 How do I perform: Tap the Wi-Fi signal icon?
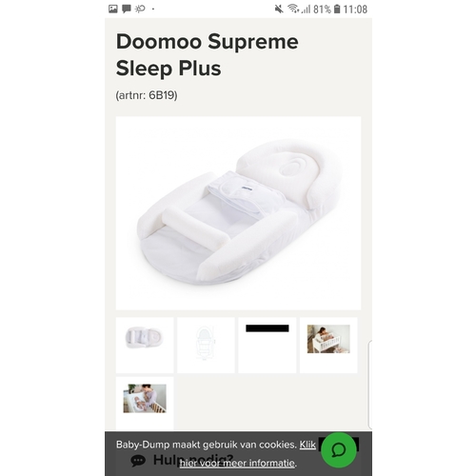[x=293, y=9]
